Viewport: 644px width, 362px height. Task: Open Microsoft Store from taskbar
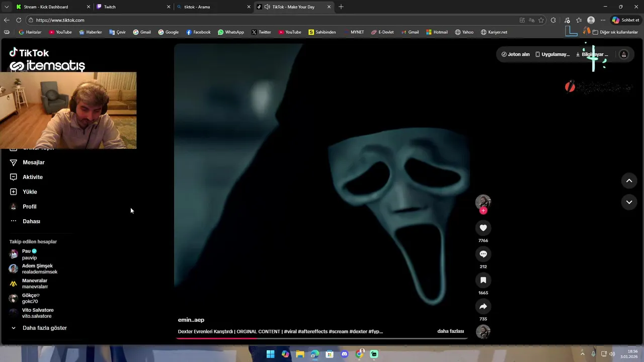pos(330,354)
